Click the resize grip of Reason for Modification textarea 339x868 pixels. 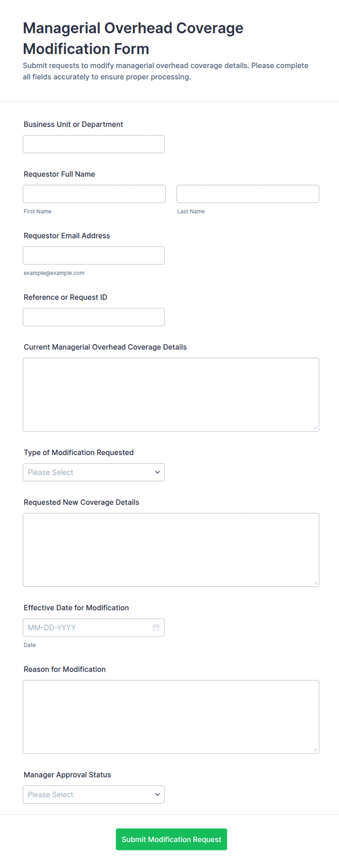[315, 750]
